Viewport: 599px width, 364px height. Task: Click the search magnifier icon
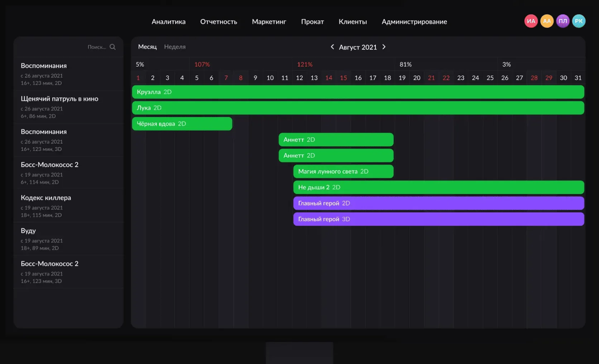[112, 47]
